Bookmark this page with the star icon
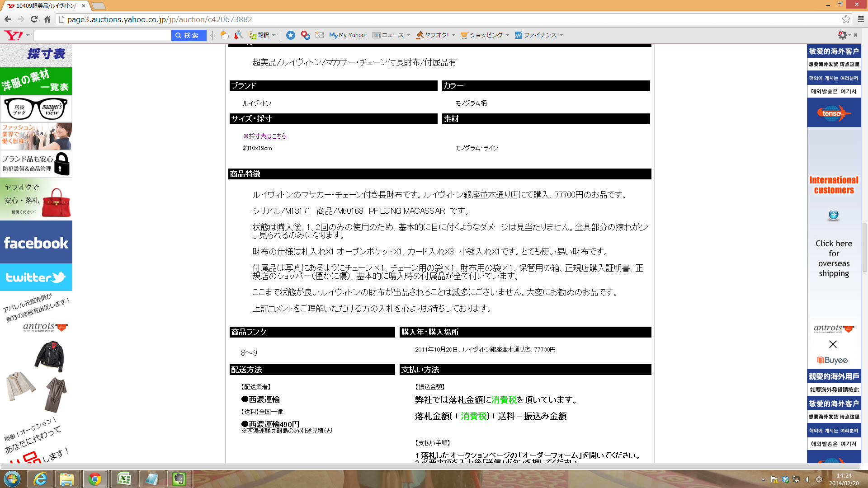Screen dimensions: 868x488 846,19
